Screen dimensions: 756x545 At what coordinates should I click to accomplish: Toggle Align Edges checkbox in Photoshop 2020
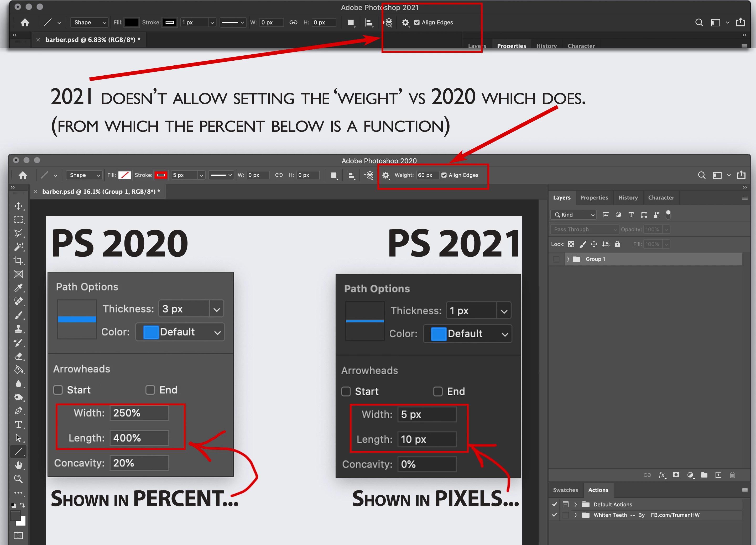pos(444,175)
